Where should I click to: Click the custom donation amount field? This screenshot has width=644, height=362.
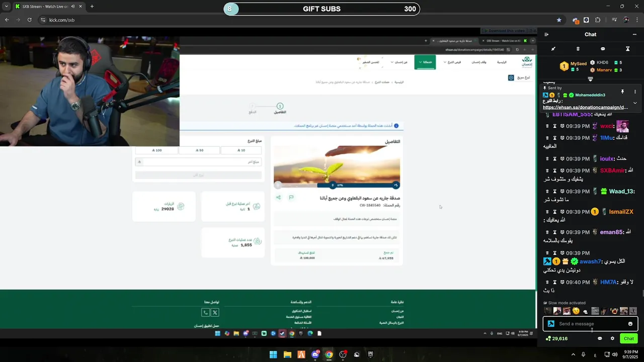198,162
